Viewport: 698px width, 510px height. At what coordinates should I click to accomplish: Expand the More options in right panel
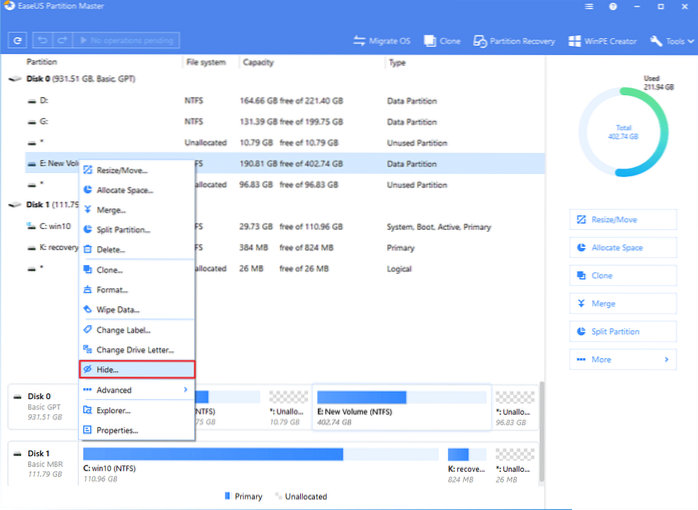[x=622, y=359]
